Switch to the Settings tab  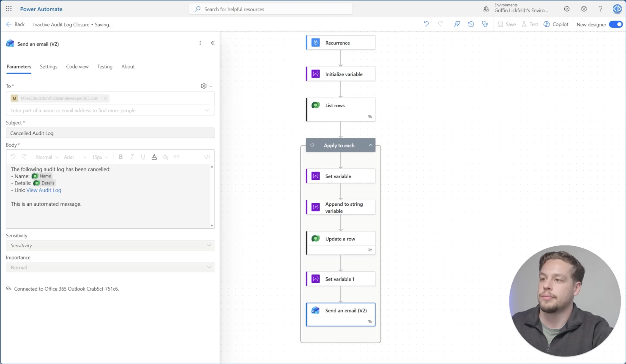tap(49, 66)
